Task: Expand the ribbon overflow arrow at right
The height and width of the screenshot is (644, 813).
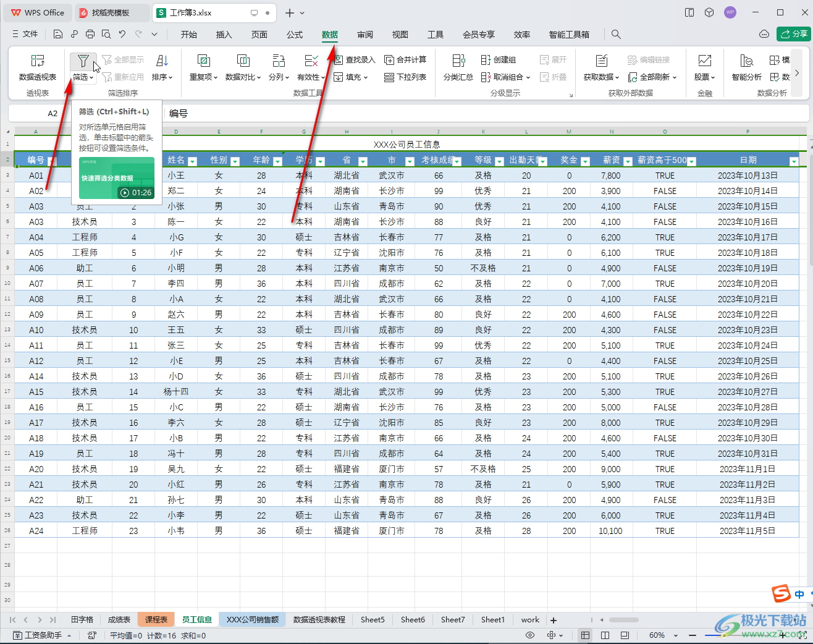Action: tap(796, 73)
